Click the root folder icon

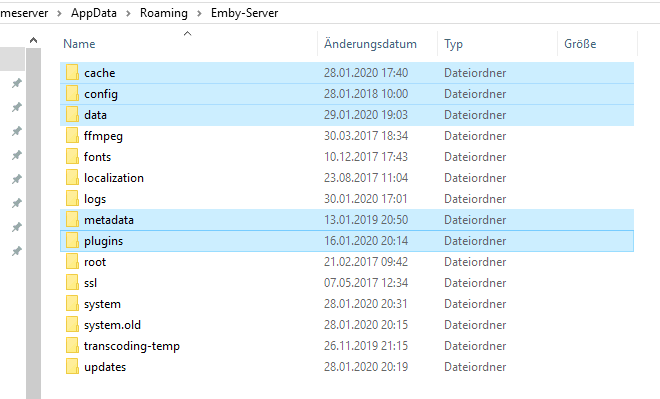click(72, 262)
